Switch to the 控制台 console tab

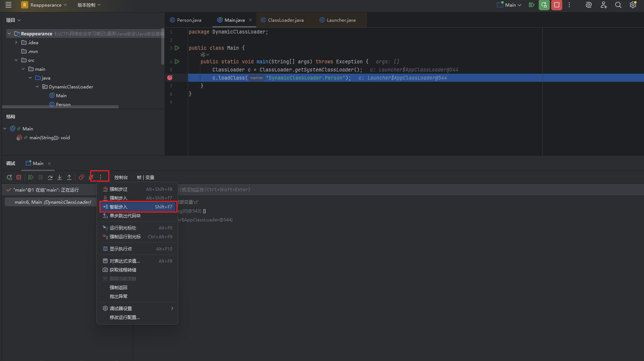tap(121, 178)
